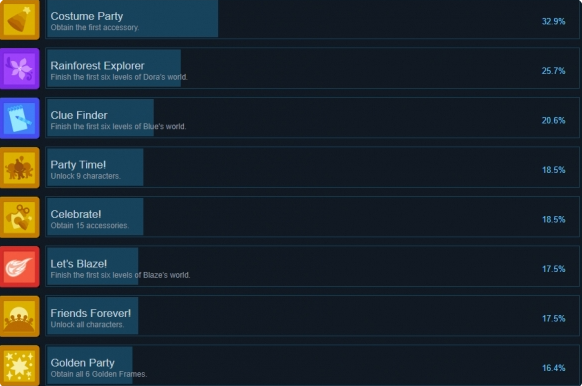Viewport: 582px width, 386px height.
Task: Select the blue Clue Finder notepad icon
Action: click(20, 118)
